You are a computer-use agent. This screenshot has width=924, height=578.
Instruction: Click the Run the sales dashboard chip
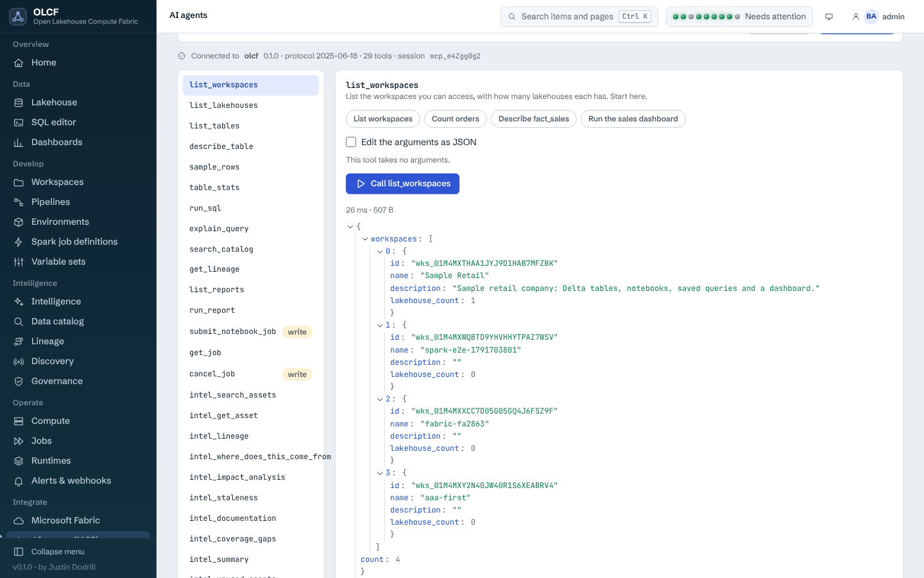(633, 119)
